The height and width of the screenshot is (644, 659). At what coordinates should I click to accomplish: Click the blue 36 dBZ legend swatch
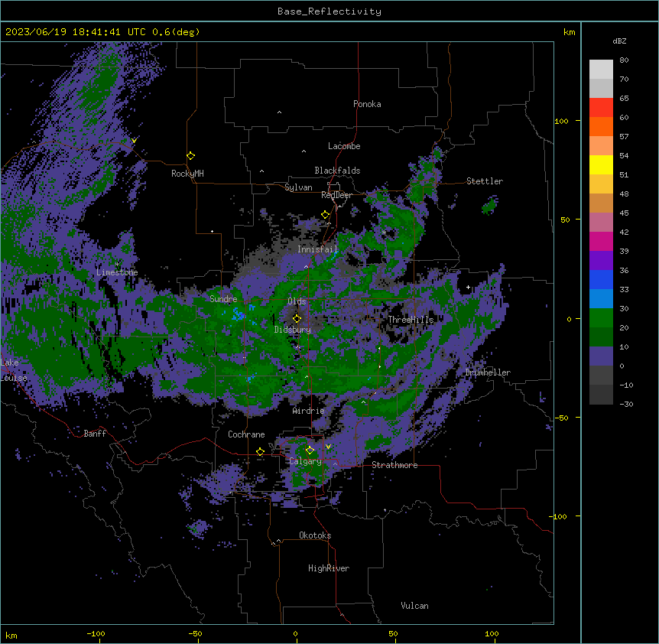tap(601, 279)
